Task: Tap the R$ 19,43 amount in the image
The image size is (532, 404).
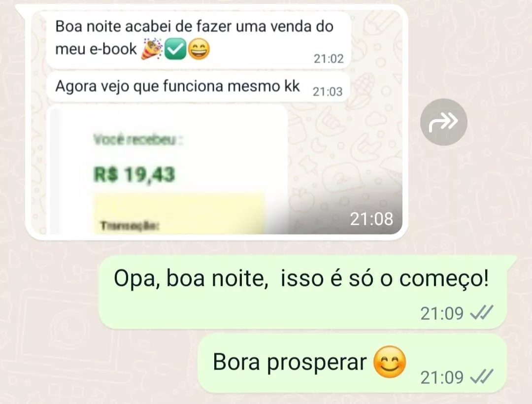Action: [x=134, y=174]
